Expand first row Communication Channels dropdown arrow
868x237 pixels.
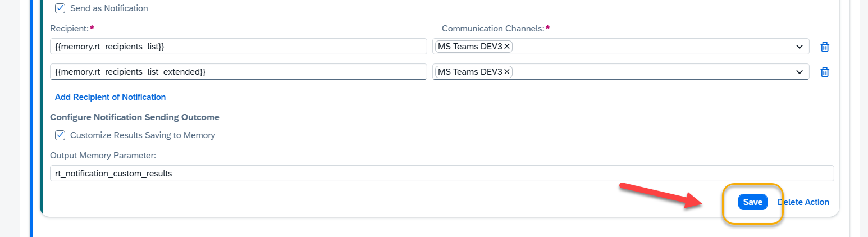[x=800, y=47]
